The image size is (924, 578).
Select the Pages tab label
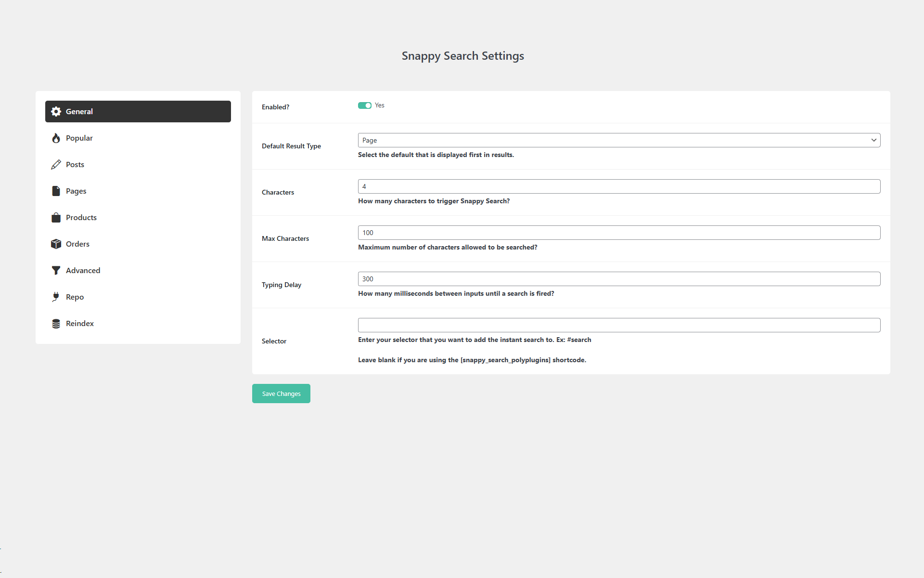coord(76,191)
